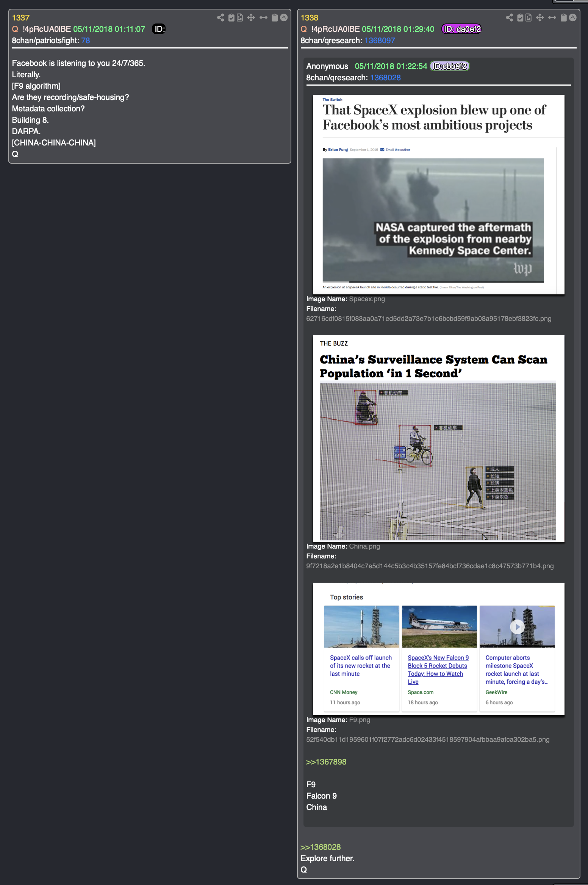Click the filename hash starting with 52f540db
The height and width of the screenshot is (885, 588).
(x=428, y=740)
